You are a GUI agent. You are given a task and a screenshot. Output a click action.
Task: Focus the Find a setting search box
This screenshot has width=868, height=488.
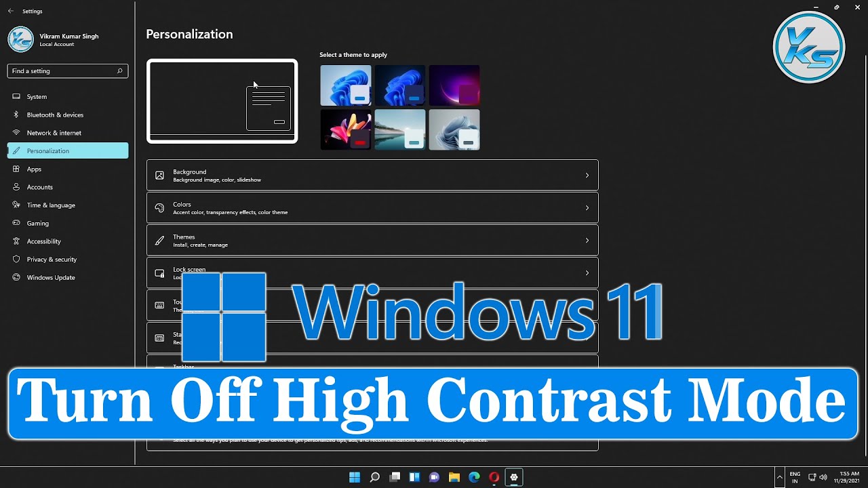(x=68, y=70)
